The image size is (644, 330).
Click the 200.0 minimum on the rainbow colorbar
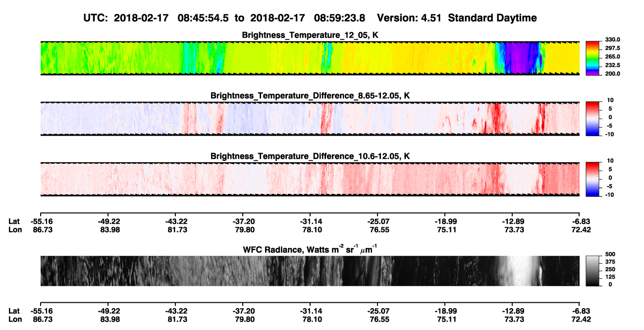613,74
